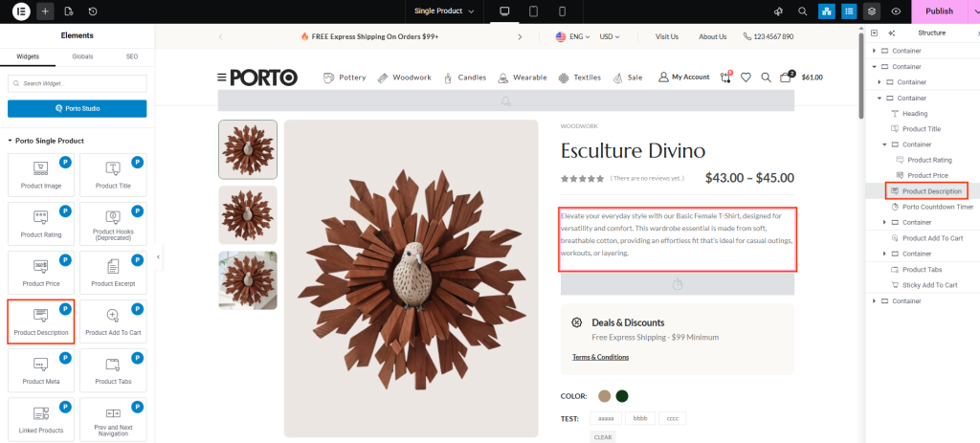Open the shopping cart icon
Image resolution: width=980 pixels, height=443 pixels.
coord(787,78)
